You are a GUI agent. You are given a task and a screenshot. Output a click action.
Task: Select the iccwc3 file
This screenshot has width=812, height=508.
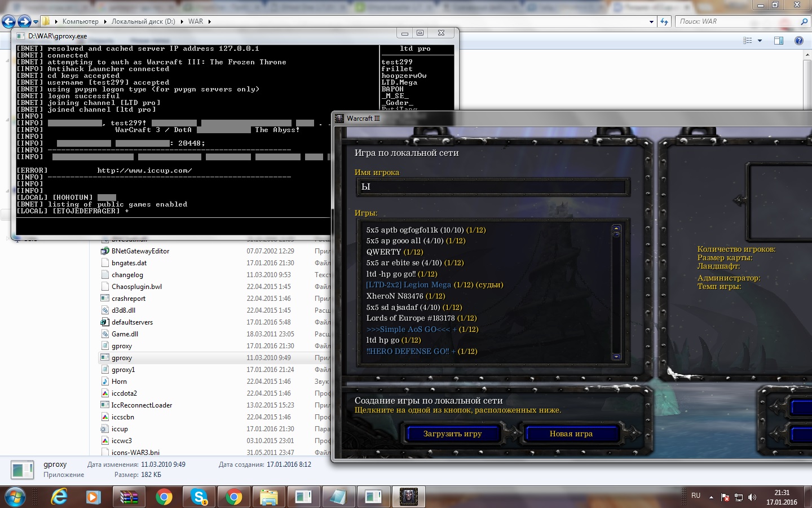(121, 441)
